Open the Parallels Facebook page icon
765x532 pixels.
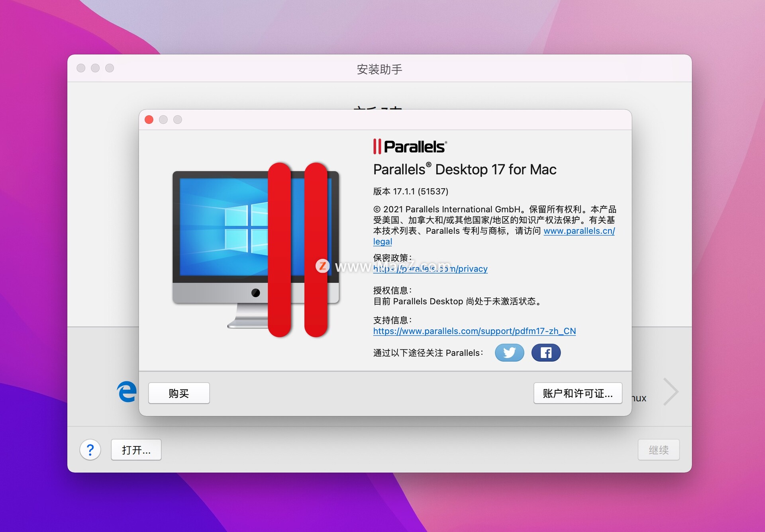coord(546,352)
